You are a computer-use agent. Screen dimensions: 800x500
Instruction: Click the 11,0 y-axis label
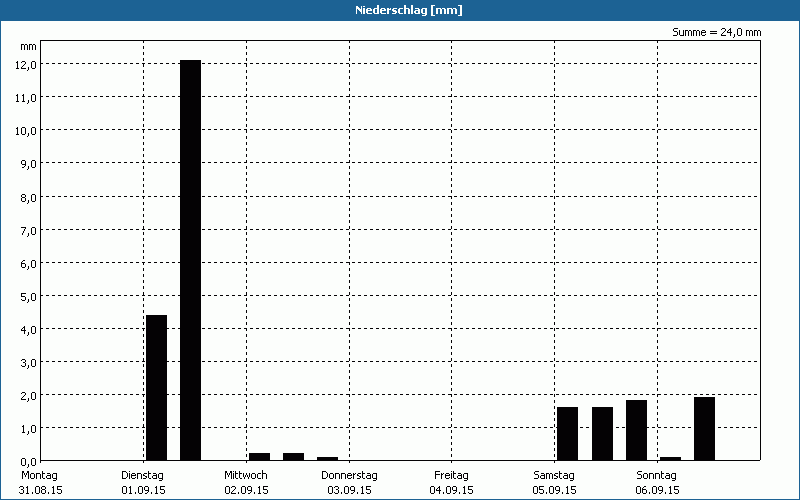click(x=26, y=97)
